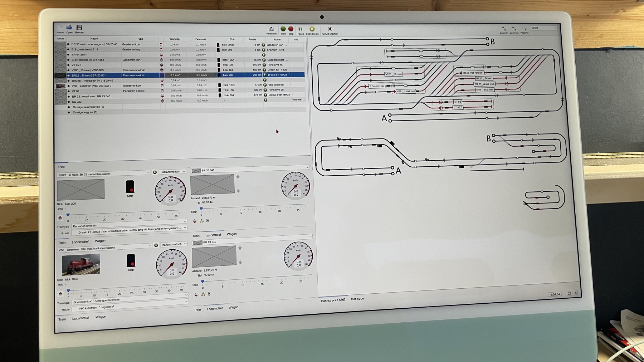Image resolution: width=644 pixels, height=362 pixels.
Task: Click upper BR 23 040 stopwatch icon
Action: pos(208,221)
